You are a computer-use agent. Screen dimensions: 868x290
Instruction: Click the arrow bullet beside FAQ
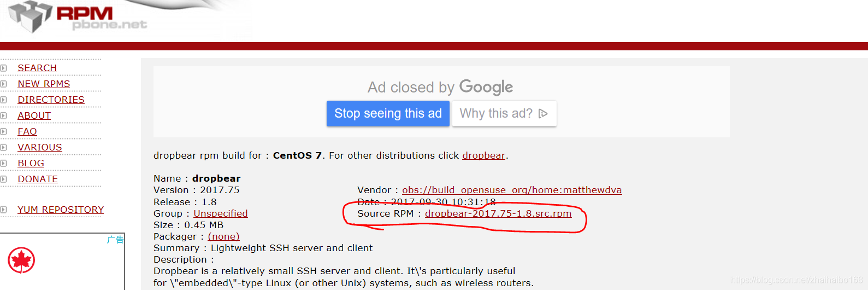point(3,131)
